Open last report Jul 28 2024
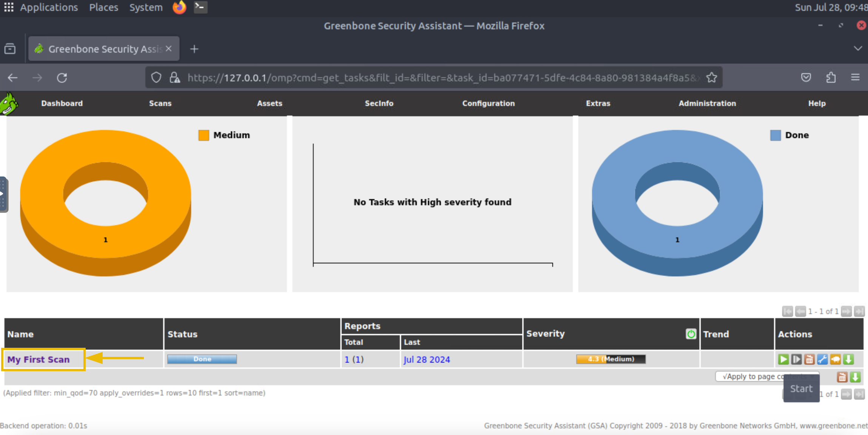Viewport: 868px width, 435px height. coord(427,359)
